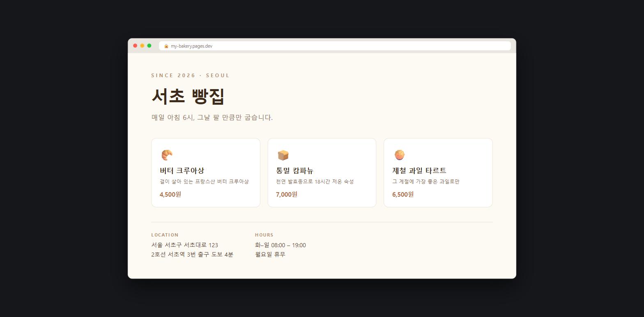644x317 pixels.
Task: Select the 제철 과일 타르트 card title
Action: (419, 170)
